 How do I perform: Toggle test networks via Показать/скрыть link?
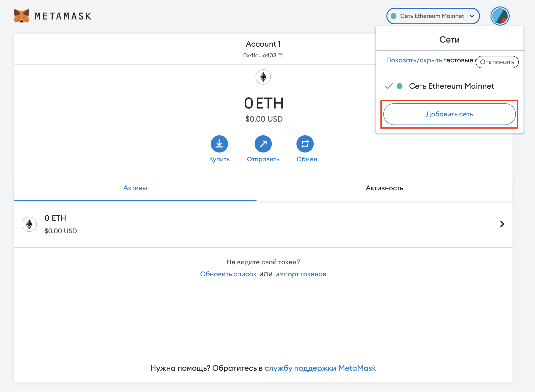pos(414,60)
